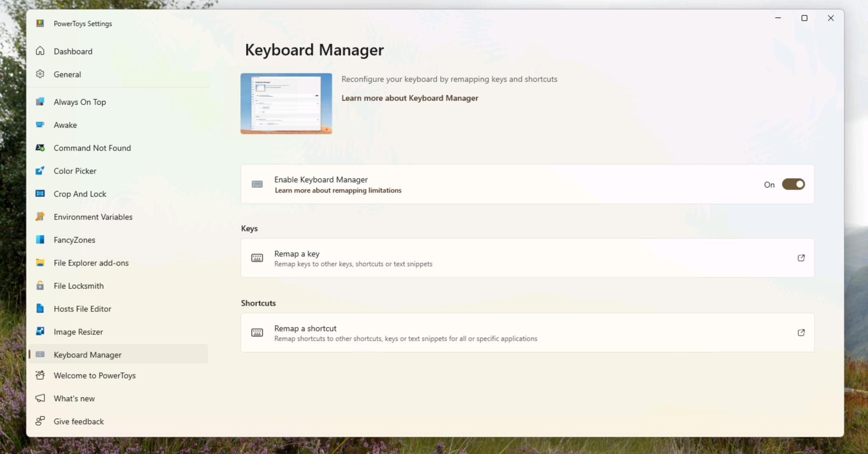The image size is (868, 454).
Task: Open Learn more about remapping limitations link
Action: [338, 190]
